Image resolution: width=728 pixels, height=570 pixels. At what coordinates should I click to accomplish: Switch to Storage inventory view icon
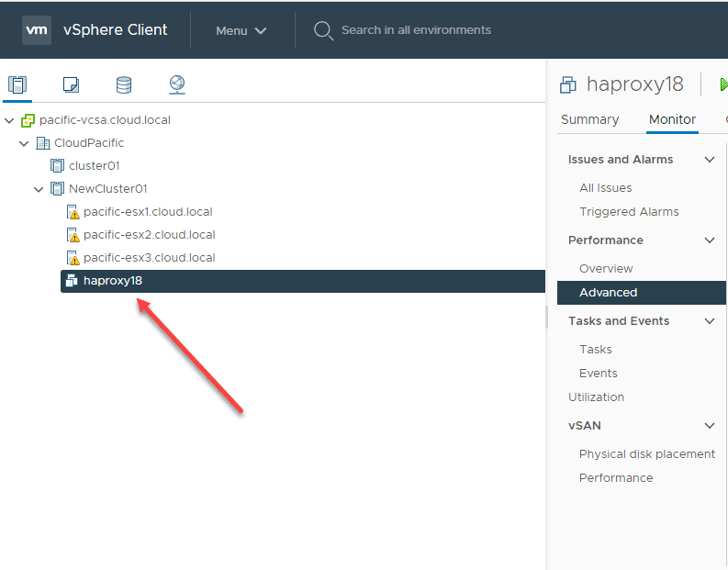(x=124, y=85)
